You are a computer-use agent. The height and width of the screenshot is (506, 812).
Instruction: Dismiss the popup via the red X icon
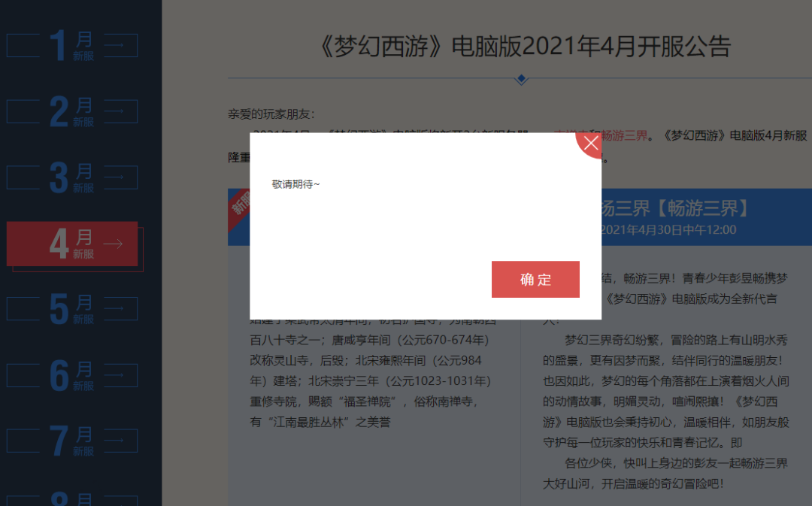590,142
